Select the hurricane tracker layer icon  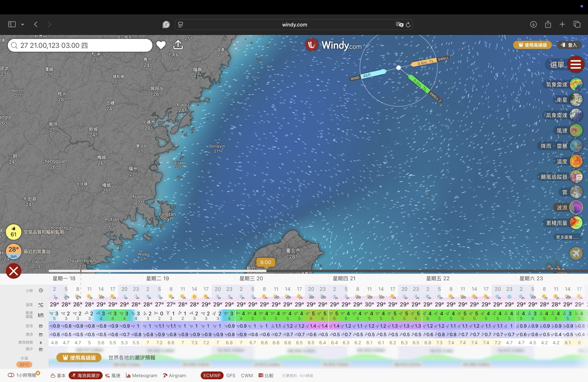(576, 177)
